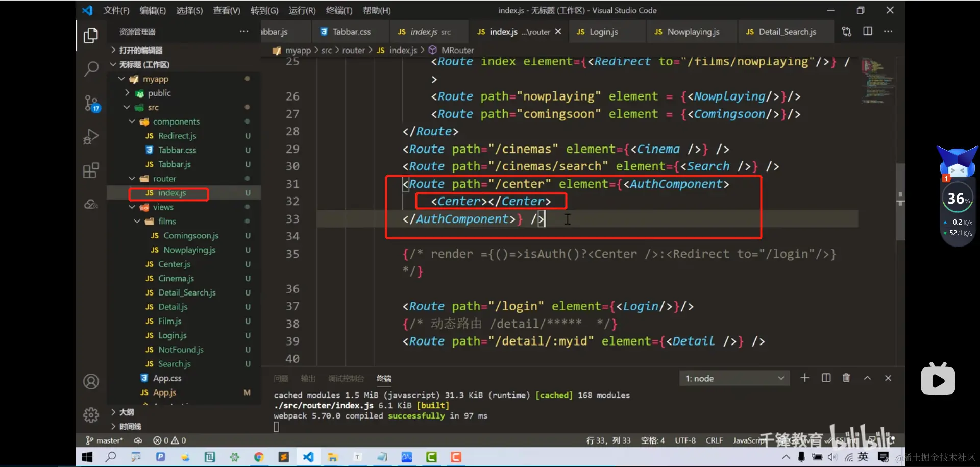The height and width of the screenshot is (467, 980).
Task: Open File Explorer from the taskbar
Action: [333, 457]
